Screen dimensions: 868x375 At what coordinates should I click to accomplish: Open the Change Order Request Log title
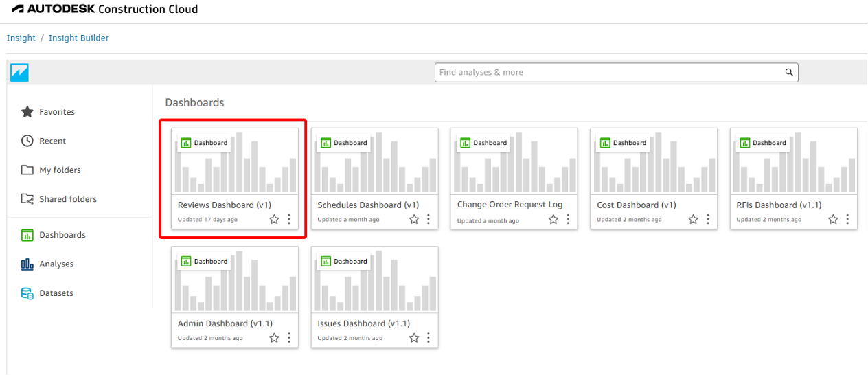510,205
